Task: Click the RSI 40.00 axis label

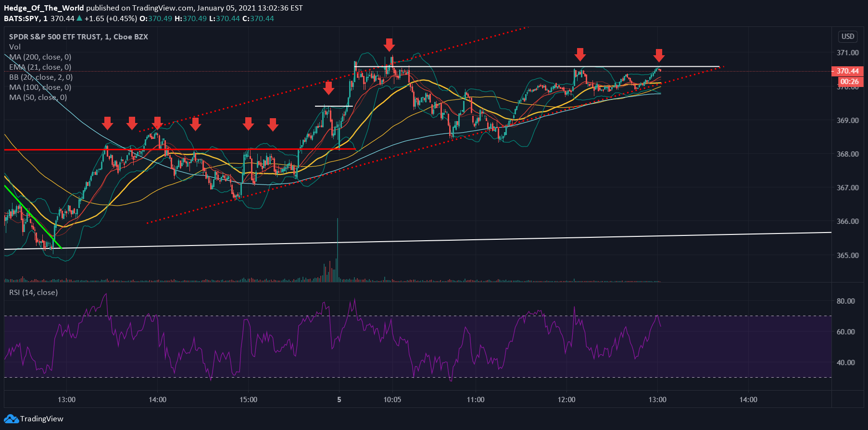Action: [845, 362]
